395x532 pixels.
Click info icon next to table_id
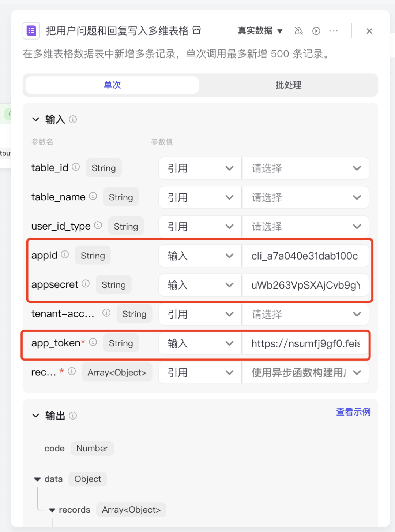(x=76, y=167)
